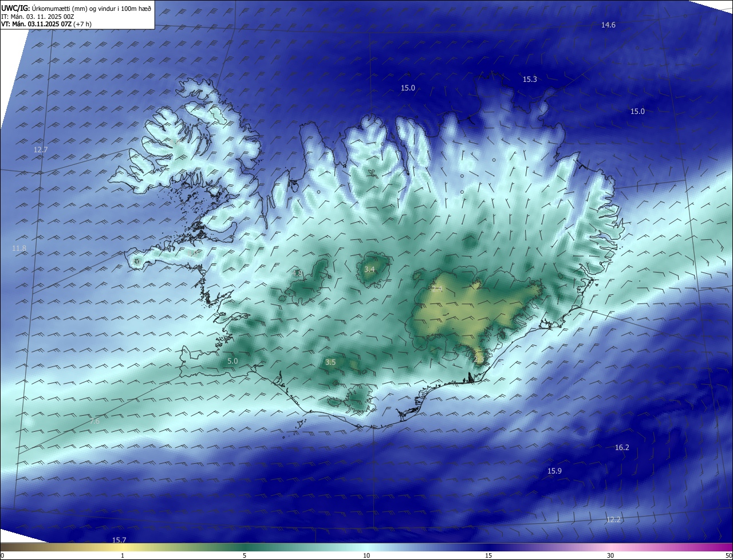Image resolution: width=733 pixels, height=560 pixels.
Task: Click the 5.0 value label on the map
Action: point(232,361)
